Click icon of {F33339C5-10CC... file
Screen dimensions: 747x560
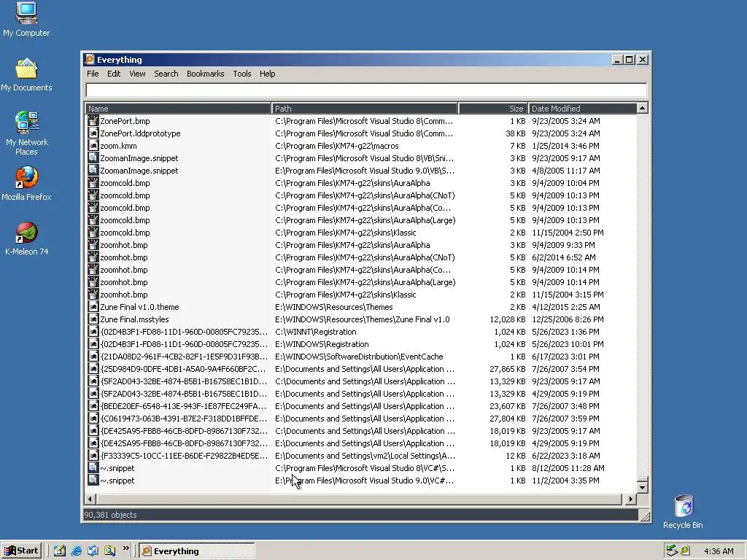[x=93, y=455]
